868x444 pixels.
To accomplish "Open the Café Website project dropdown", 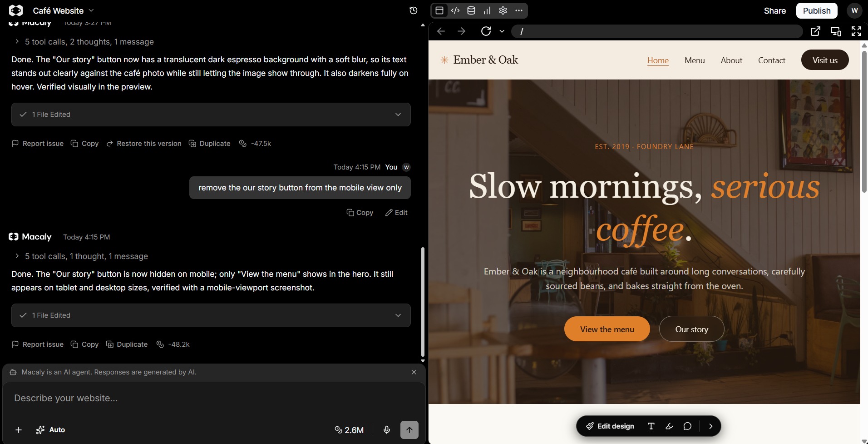I will 63,10.
